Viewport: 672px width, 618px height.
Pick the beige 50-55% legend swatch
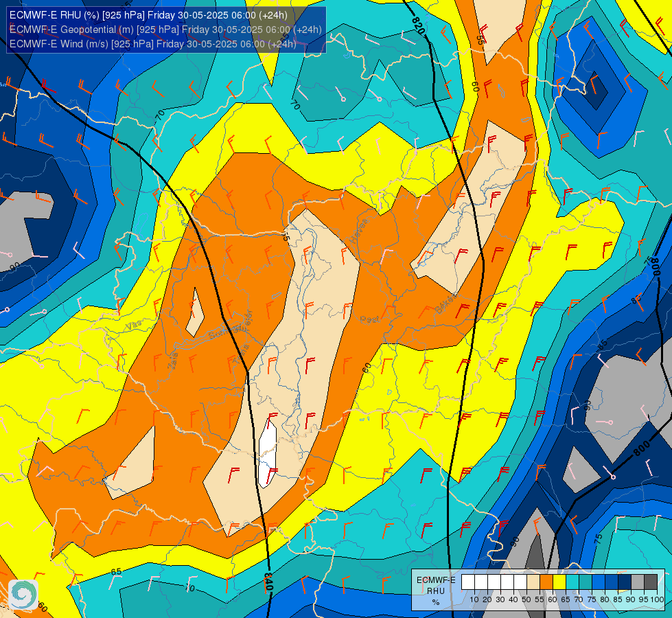pyautogui.click(x=533, y=582)
